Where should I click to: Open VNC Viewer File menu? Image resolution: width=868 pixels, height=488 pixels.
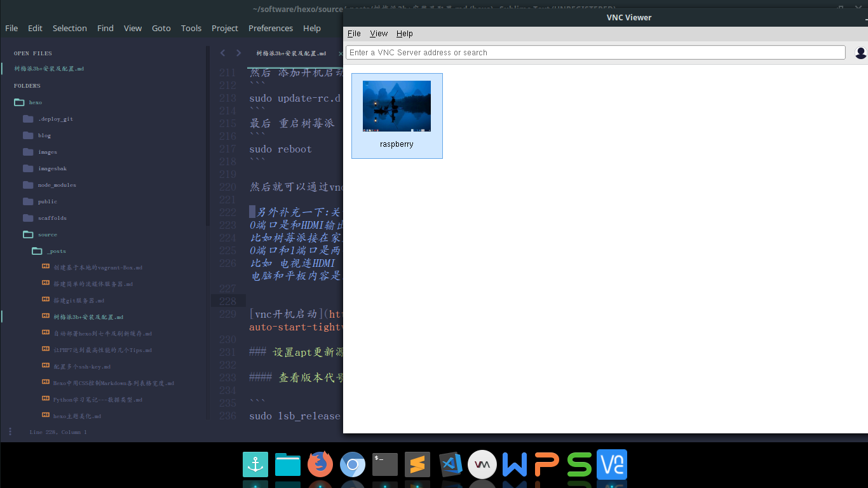(354, 34)
